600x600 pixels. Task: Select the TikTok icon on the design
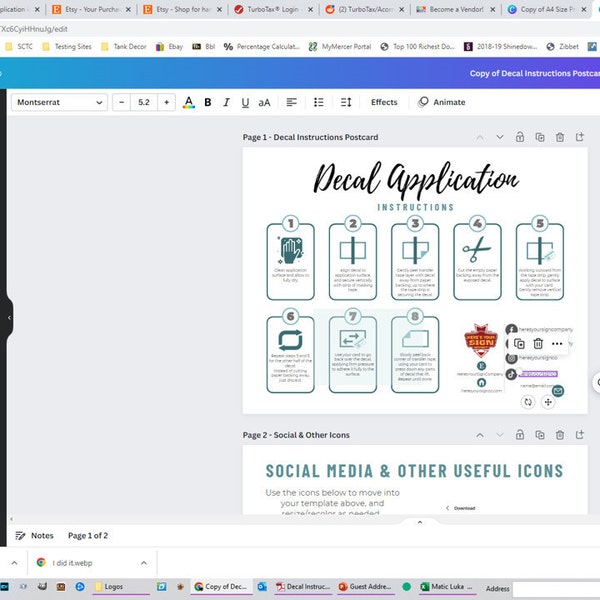click(x=511, y=374)
